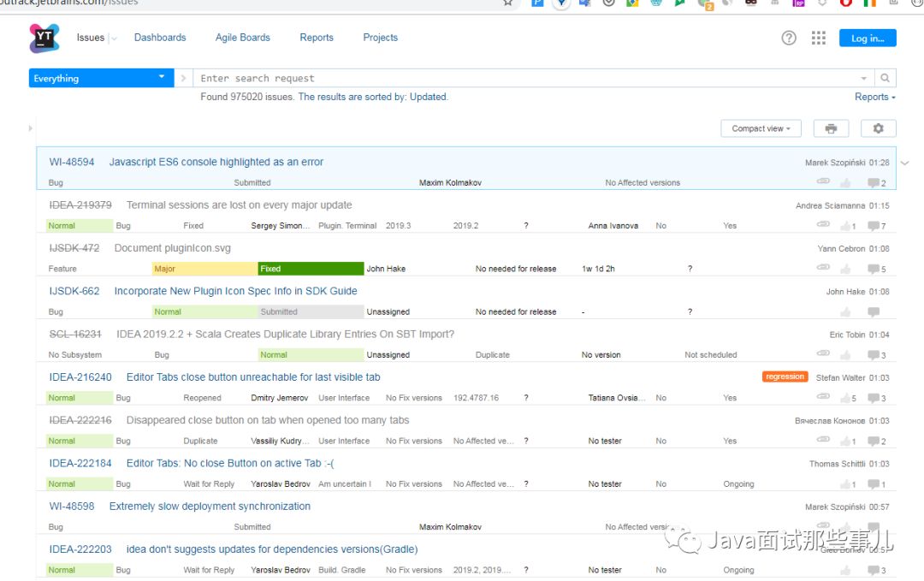Screen dimensions: 924x581
Task: Vote thumbs-up on IDEA-216240 row
Action: [x=845, y=398]
